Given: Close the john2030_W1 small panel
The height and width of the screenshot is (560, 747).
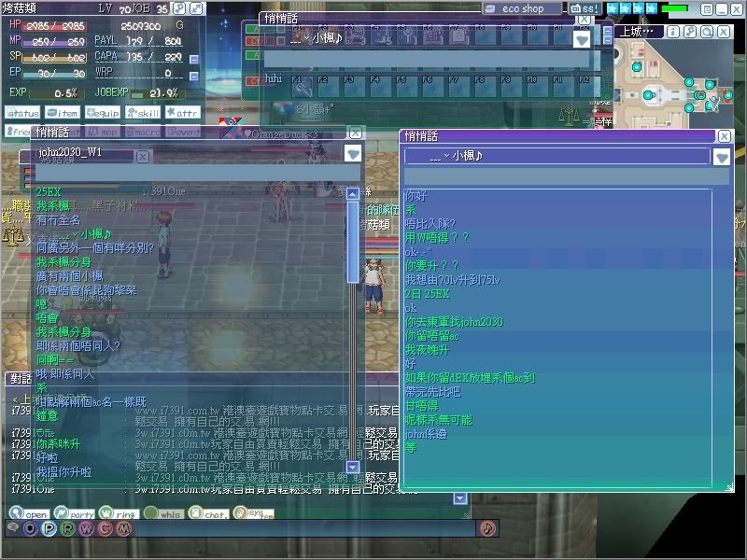Looking at the screenshot, I should [x=143, y=157].
